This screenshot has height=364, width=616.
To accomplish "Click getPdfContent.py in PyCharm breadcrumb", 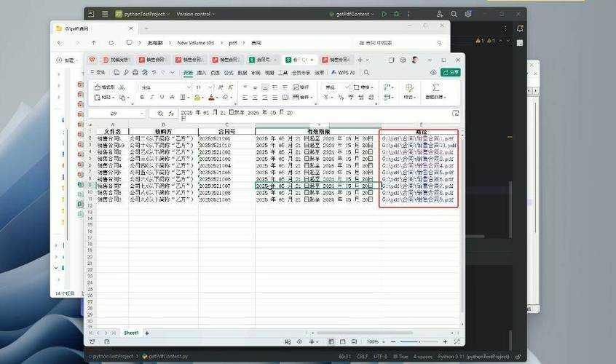I will click(165, 357).
